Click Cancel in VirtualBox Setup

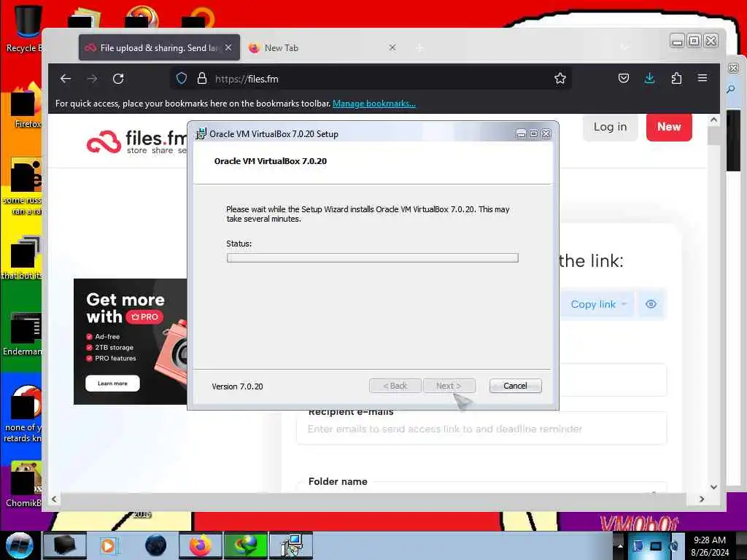pos(515,386)
